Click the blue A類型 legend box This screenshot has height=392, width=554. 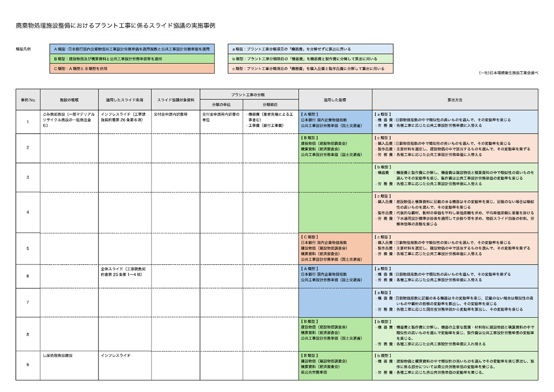132,49
